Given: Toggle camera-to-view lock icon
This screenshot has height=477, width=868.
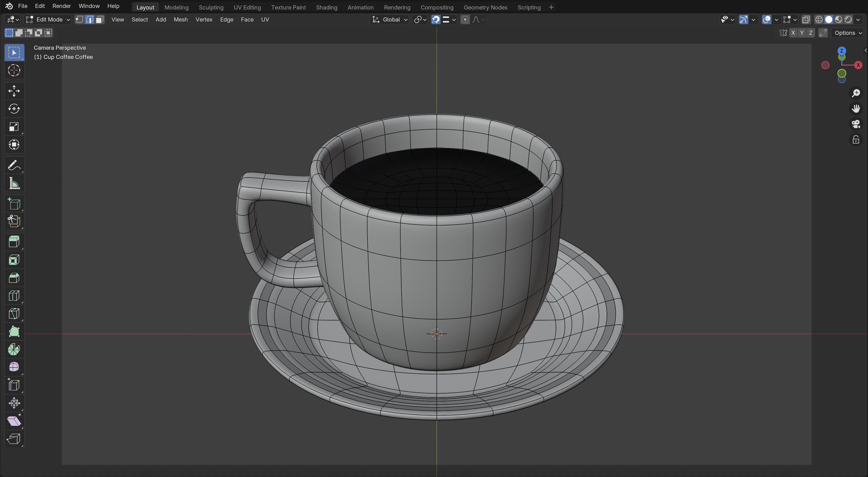Looking at the screenshot, I should (x=856, y=140).
